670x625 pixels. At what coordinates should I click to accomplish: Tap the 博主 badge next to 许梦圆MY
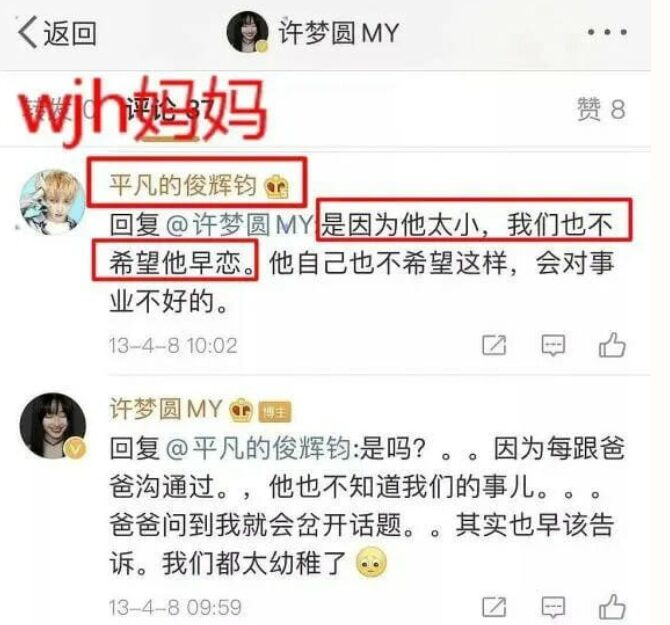275,412
